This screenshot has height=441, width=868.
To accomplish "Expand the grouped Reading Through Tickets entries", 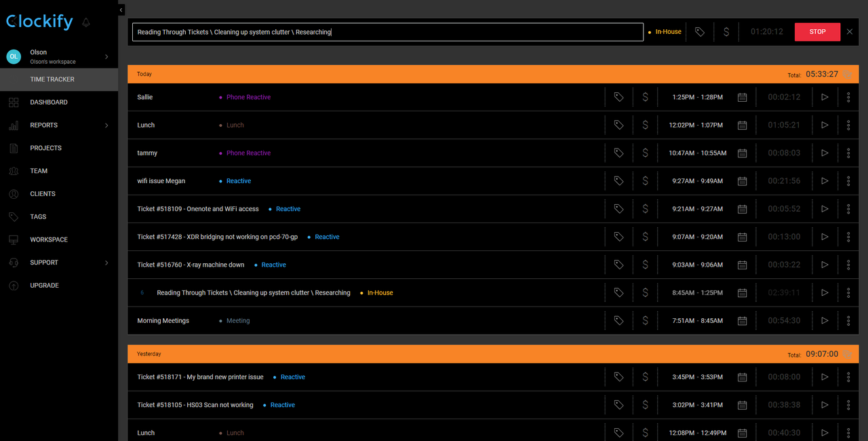I will pos(142,292).
